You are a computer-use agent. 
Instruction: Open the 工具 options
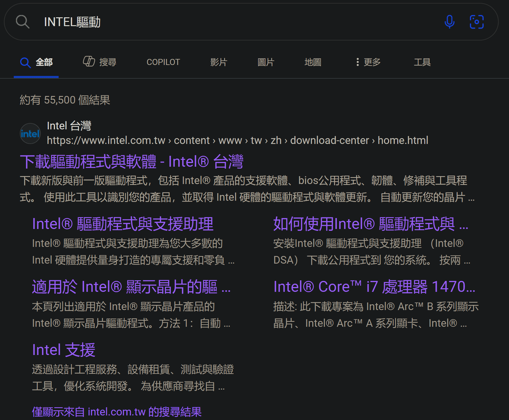[x=422, y=62]
